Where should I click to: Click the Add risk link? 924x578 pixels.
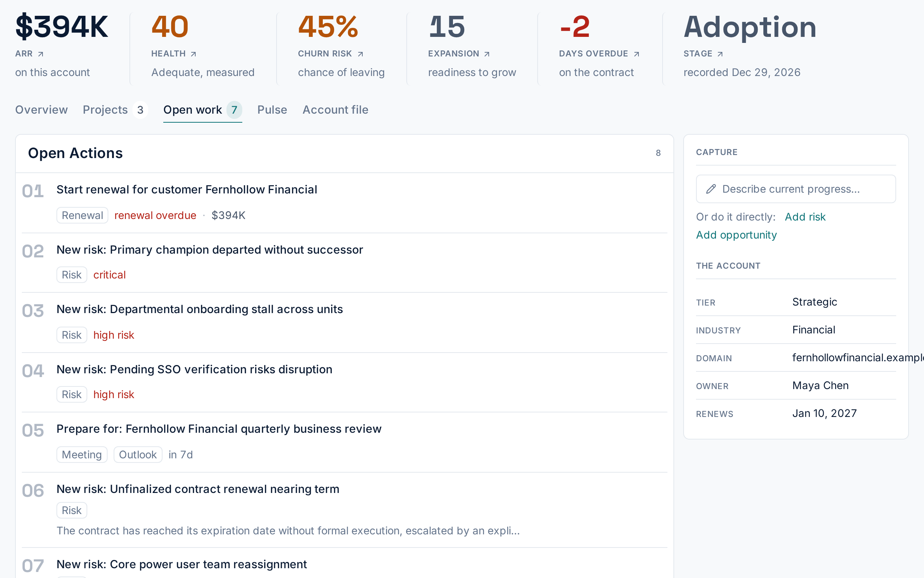(x=805, y=217)
